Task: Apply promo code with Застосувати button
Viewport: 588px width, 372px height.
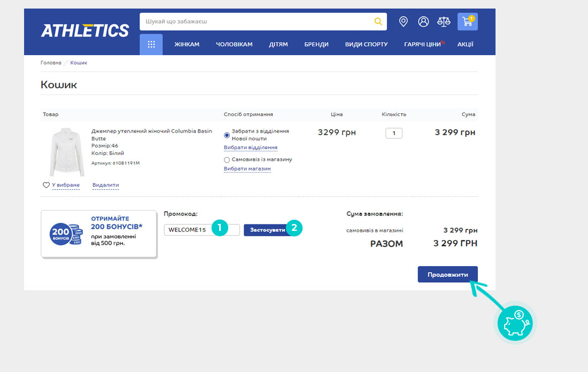Action: (x=267, y=230)
